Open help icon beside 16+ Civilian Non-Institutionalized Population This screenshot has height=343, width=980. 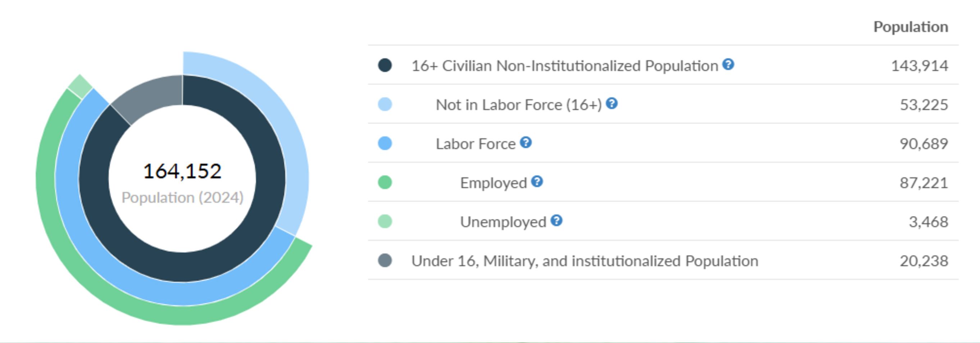point(728,64)
